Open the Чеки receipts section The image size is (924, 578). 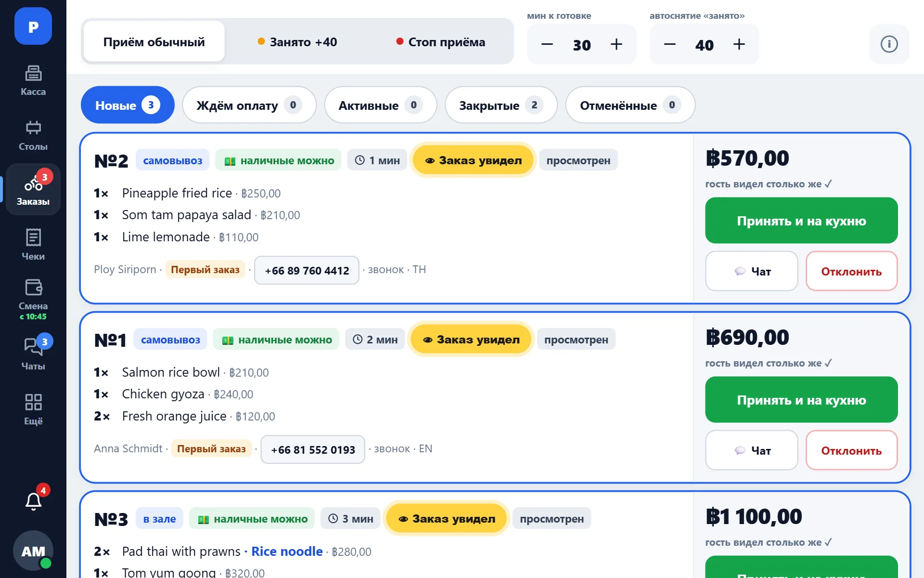coord(33,245)
